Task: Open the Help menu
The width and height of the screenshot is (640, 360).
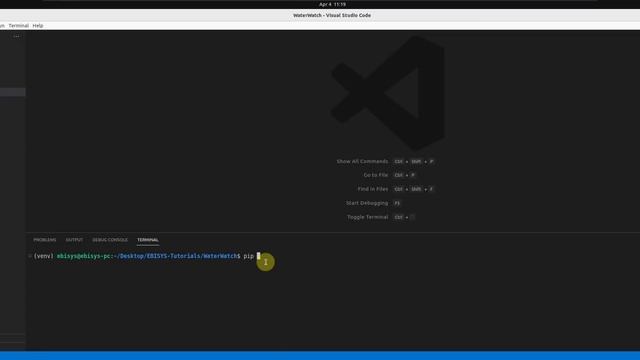Action: [x=38, y=26]
